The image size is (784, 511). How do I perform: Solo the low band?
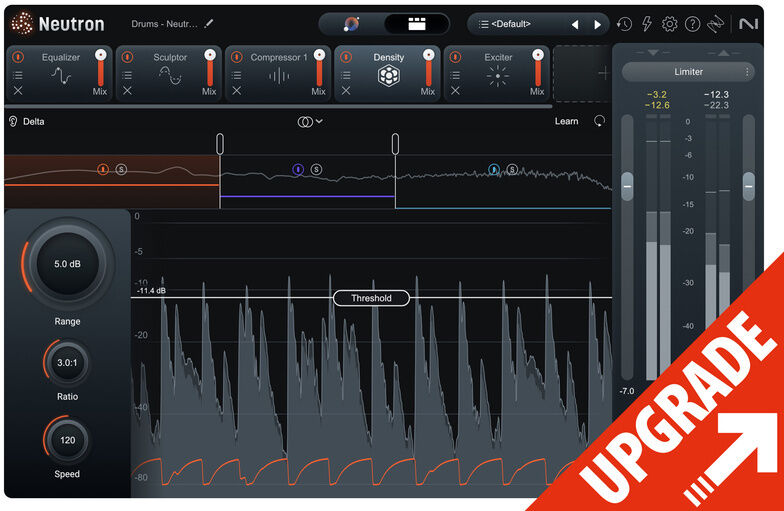pyautogui.click(x=121, y=170)
